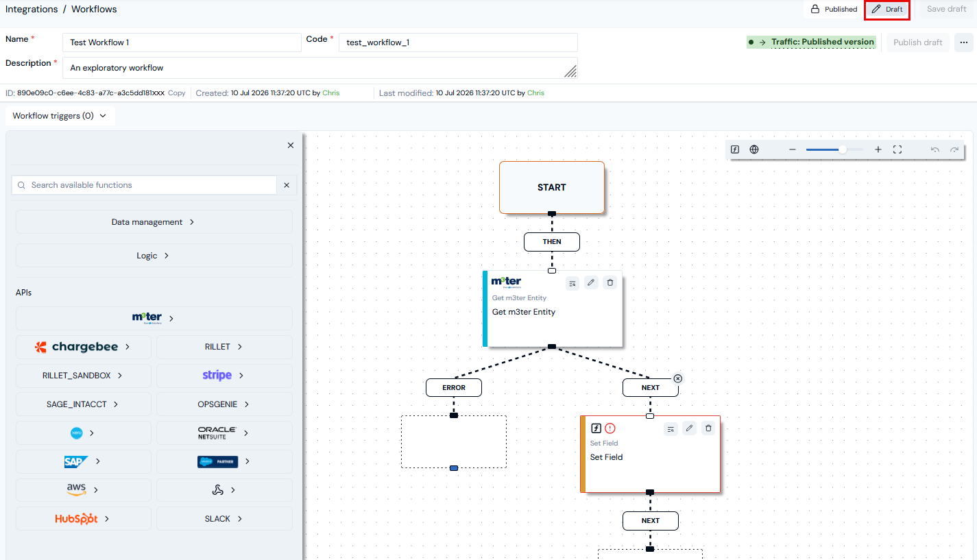This screenshot has height=560, width=977.
Task: Open the more options ellipsis menu
Action: click(964, 42)
